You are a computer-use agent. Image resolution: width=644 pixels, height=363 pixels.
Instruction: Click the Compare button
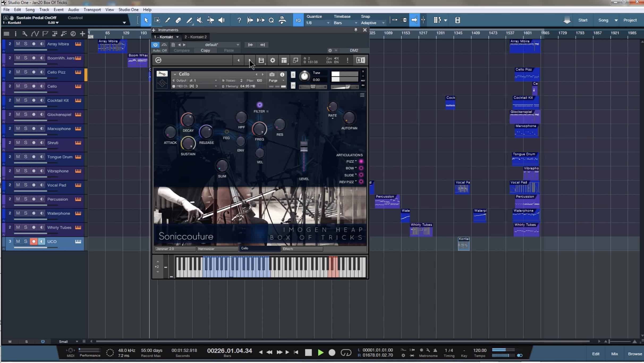(x=182, y=50)
